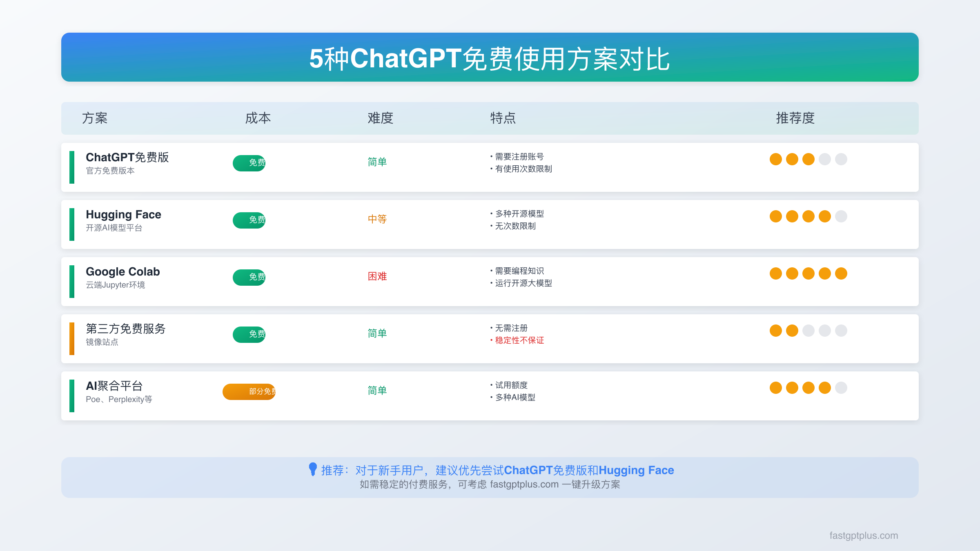
Task: Select the 推荐度 column header
Action: click(795, 118)
